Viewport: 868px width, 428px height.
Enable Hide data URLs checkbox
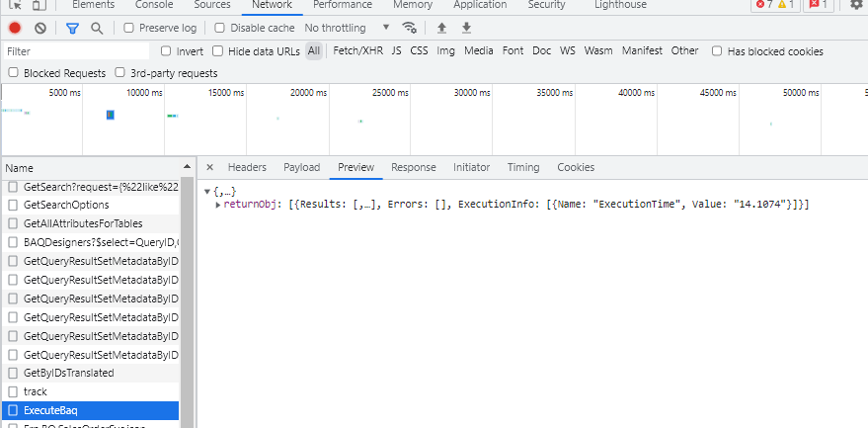click(218, 51)
